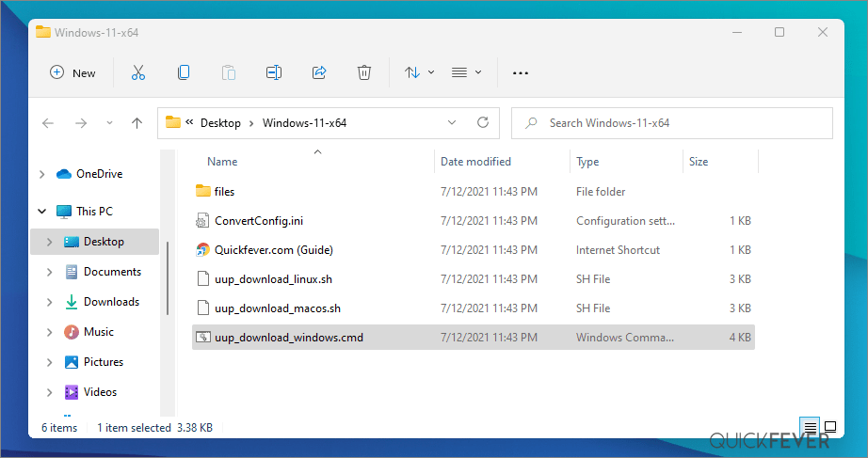This screenshot has width=868, height=458.
Task: Select This PC in navigation pane
Action: [x=94, y=212]
